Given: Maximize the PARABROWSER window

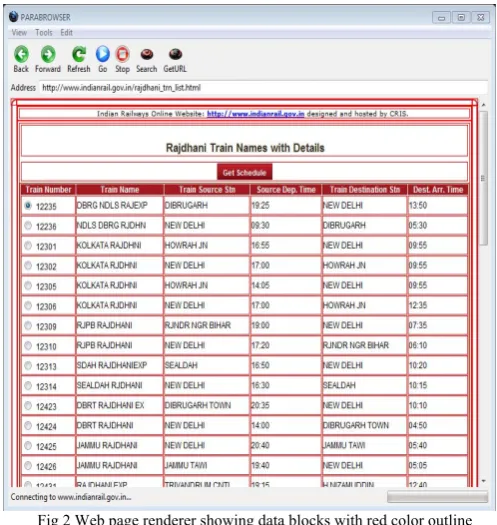Looking at the screenshot, I should [x=461, y=17].
